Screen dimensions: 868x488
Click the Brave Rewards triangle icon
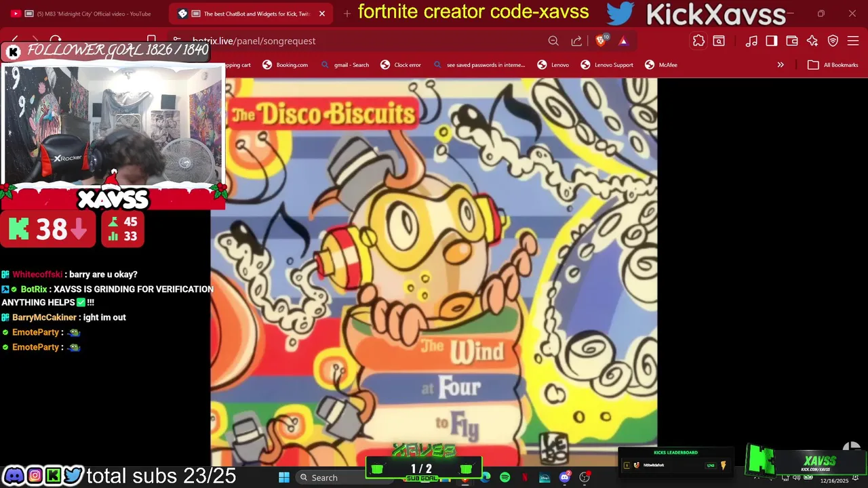click(x=623, y=41)
